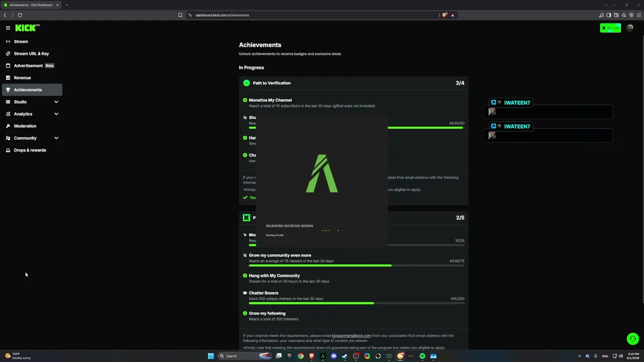
Task: Open Steam from the taskbar
Action: 345,356
